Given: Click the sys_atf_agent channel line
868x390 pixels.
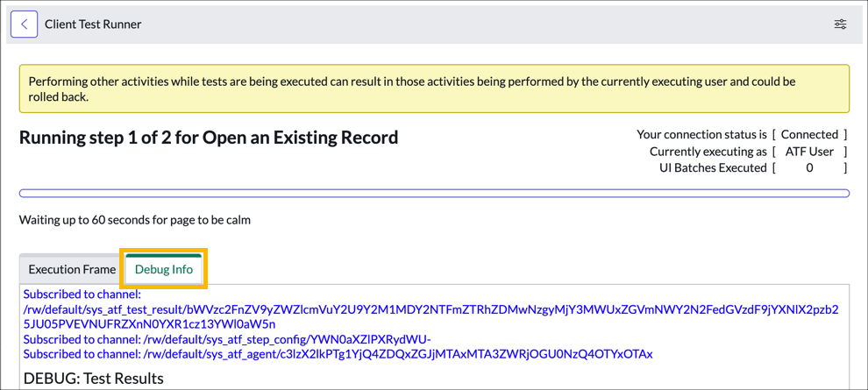Looking at the screenshot, I should tap(338, 354).
